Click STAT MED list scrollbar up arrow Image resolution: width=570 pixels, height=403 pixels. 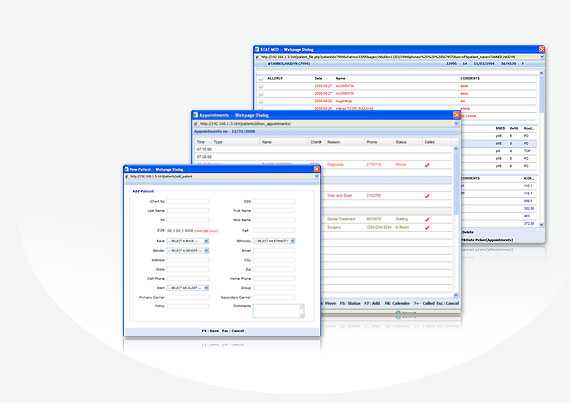tap(541, 73)
